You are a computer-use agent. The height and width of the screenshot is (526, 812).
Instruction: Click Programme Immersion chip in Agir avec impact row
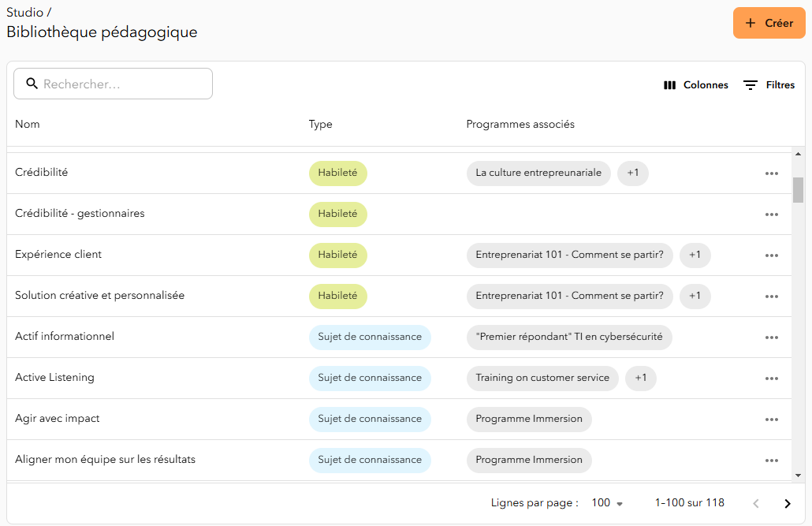pyautogui.click(x=529, y=418)
